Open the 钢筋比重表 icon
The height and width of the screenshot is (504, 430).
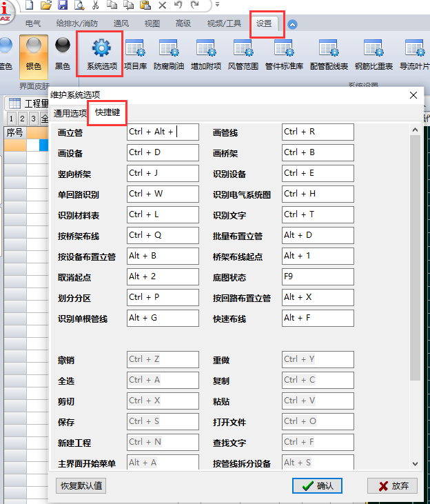373,50
